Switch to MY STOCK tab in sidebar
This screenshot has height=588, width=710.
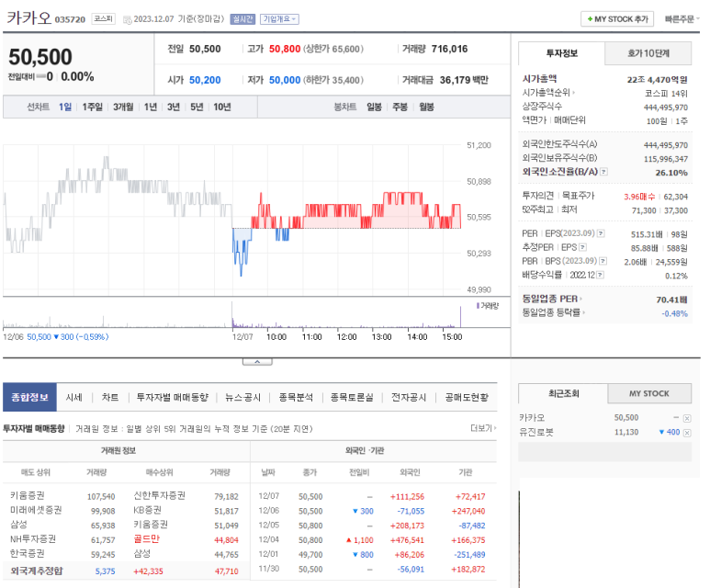click(648, 393)
